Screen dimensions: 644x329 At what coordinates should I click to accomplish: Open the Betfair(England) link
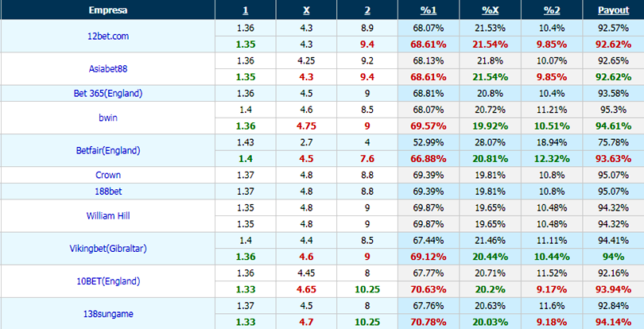click(108, 151)
